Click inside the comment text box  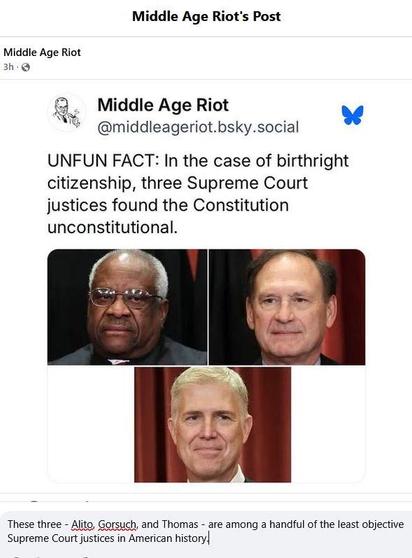tap(206, 531)
